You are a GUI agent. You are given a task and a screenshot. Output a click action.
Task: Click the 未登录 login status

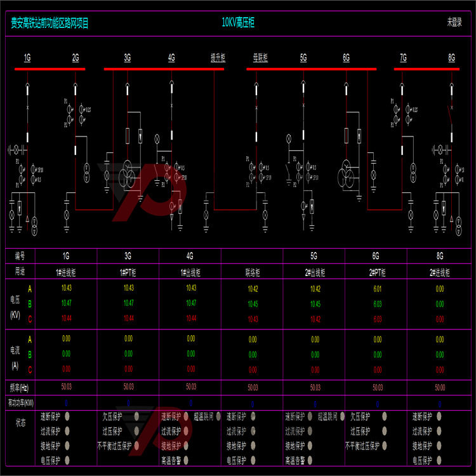pos(454,22)
